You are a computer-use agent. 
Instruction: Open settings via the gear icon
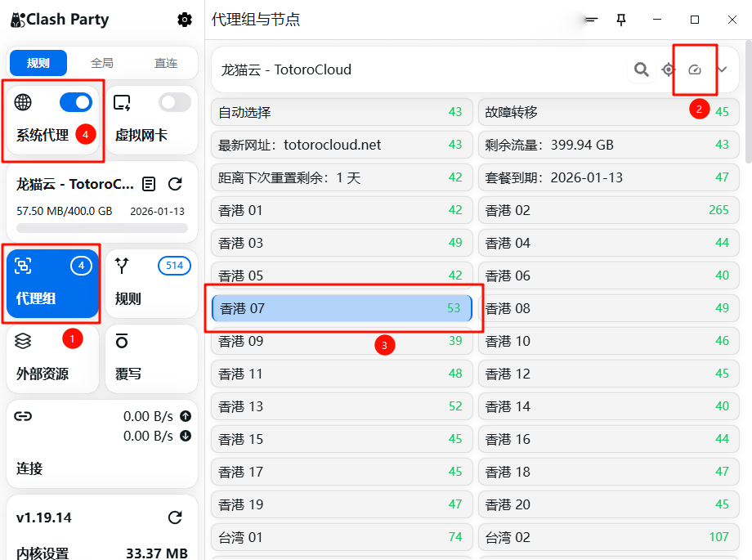(185, 20)
